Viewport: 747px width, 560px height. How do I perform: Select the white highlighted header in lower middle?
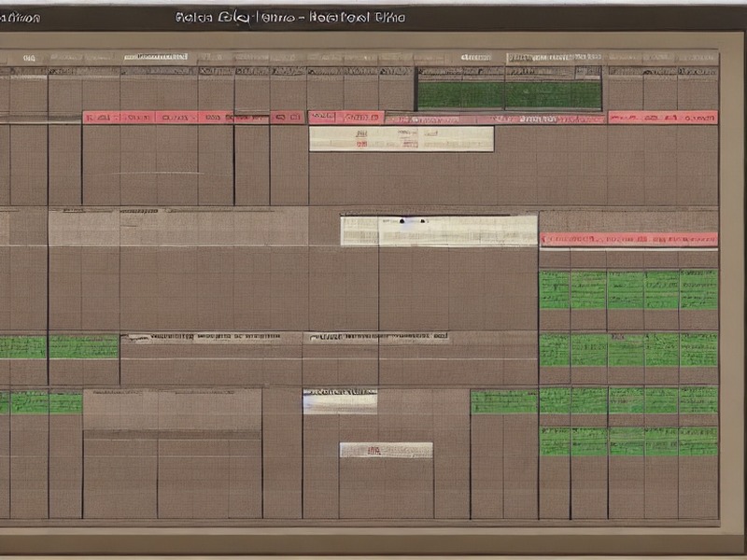click(340, 401)
